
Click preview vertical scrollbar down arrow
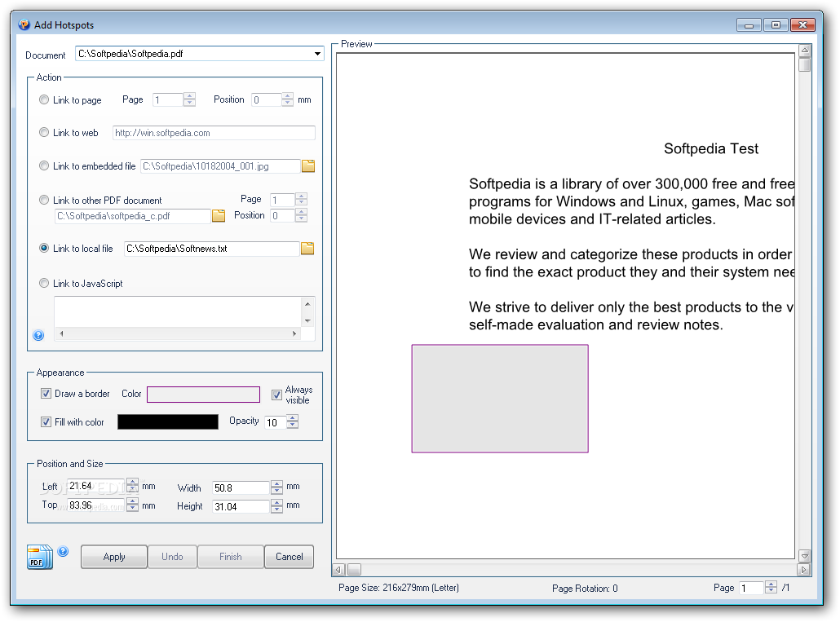coord(805,556)
